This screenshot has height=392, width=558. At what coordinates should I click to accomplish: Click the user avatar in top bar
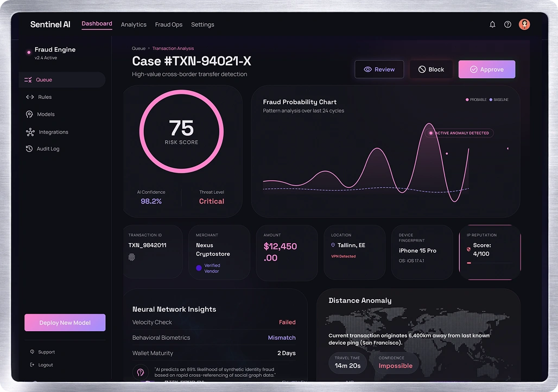coord(524,24)
